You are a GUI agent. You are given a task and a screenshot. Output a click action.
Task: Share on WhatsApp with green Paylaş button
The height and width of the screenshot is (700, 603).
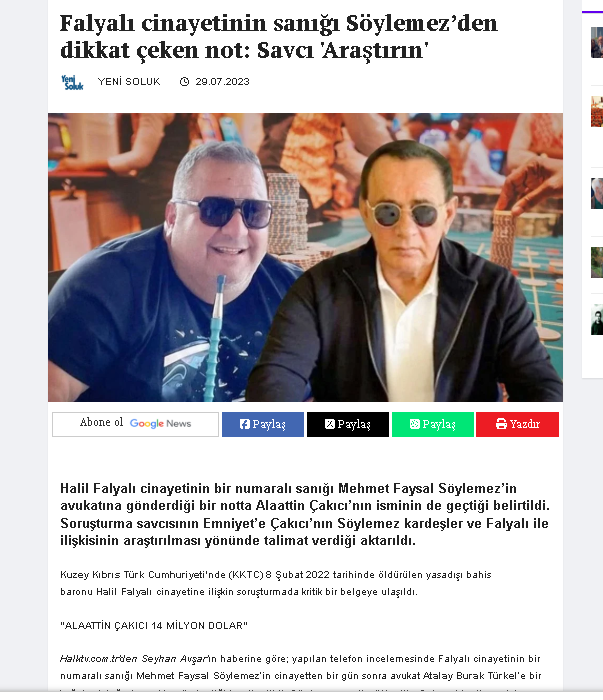[432, 424]
